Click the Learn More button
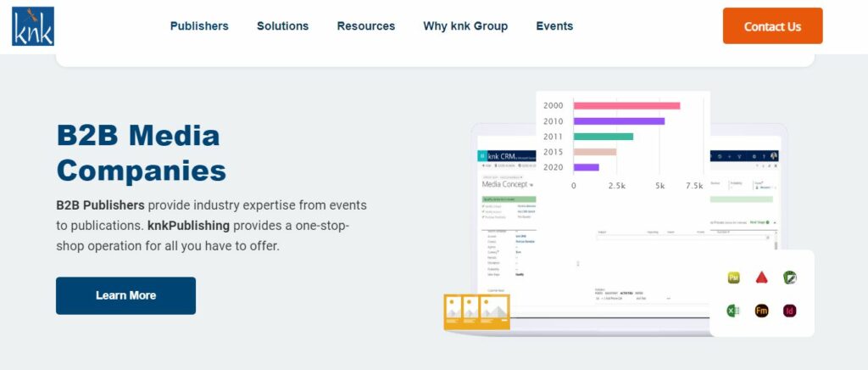 click(x=125, y=296)
